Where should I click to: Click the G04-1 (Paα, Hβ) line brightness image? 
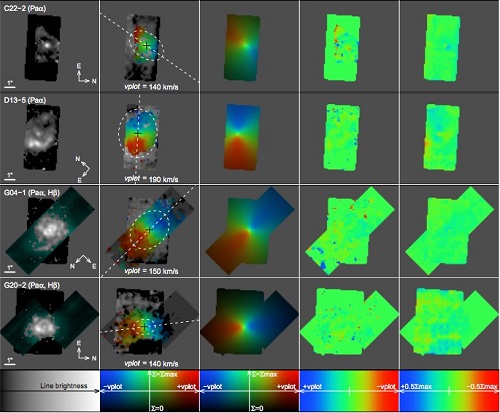pos(50,230)
